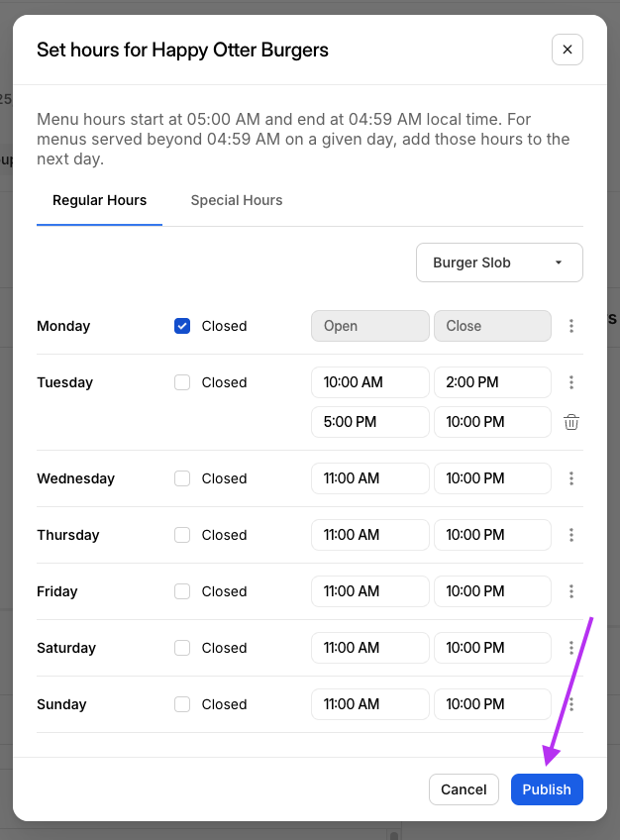The image size is (620, 840).
Task: Uncheck the Monday Closed checkbox
Action: click(182, 326)
